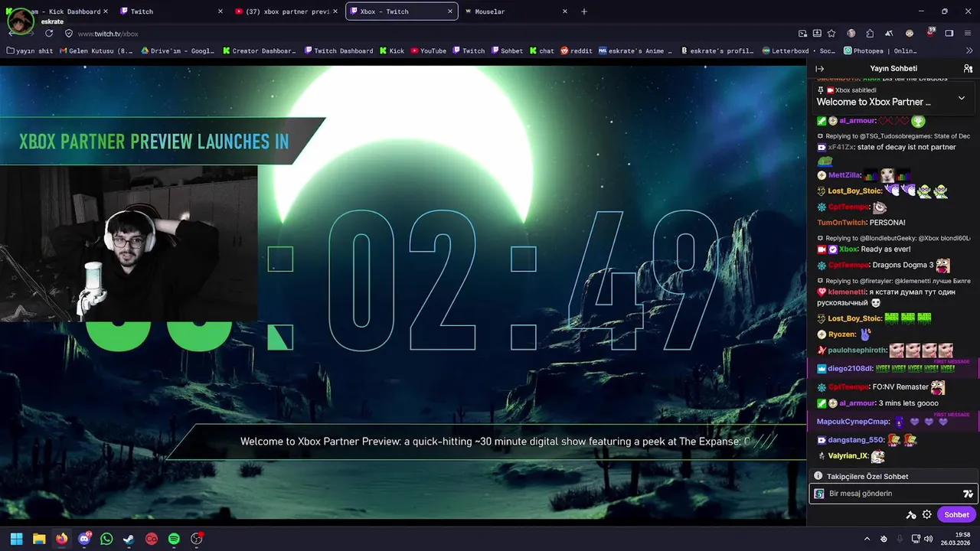Click MapcukCynepCmap username in chat
Viewport: 980px width, 551px height.
click(x=853, y=422)
